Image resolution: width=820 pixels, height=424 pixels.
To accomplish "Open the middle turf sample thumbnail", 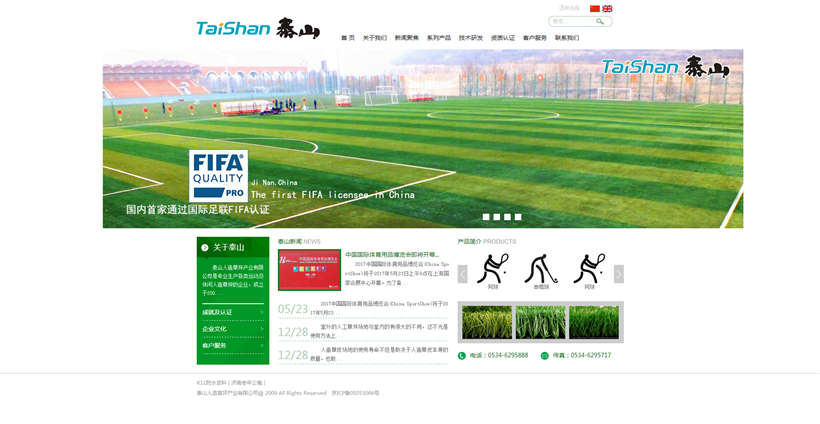I will point(541,322).
